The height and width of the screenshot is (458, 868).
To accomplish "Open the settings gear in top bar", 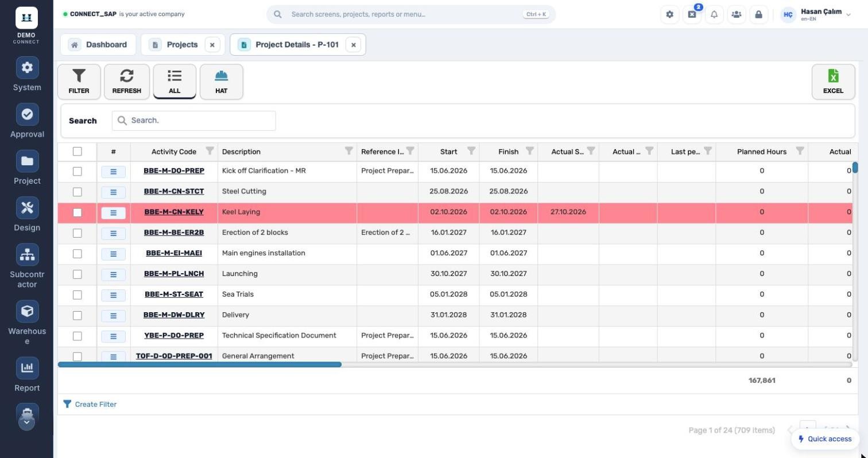I will tap(669, 14).
